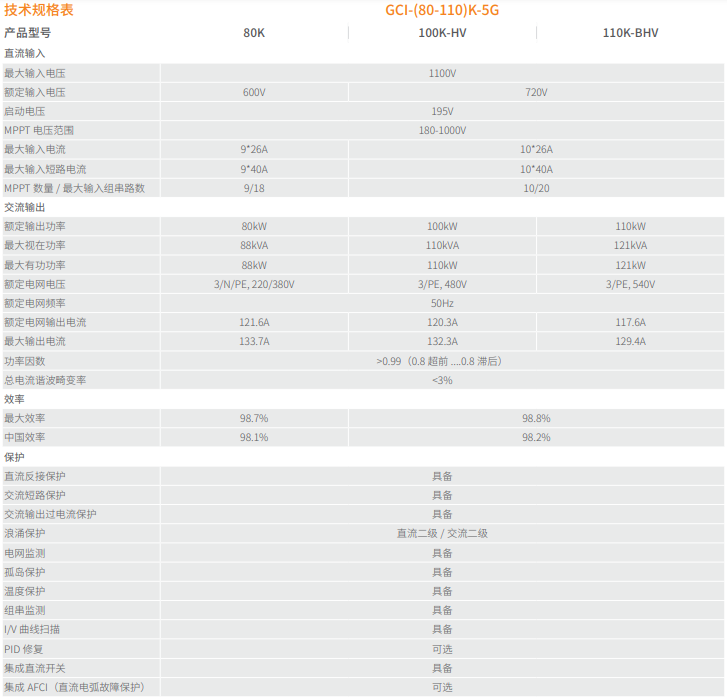Click the 9/18 MPPT count cell
Screen dimensions: 727x697
(x=254, y=188)
